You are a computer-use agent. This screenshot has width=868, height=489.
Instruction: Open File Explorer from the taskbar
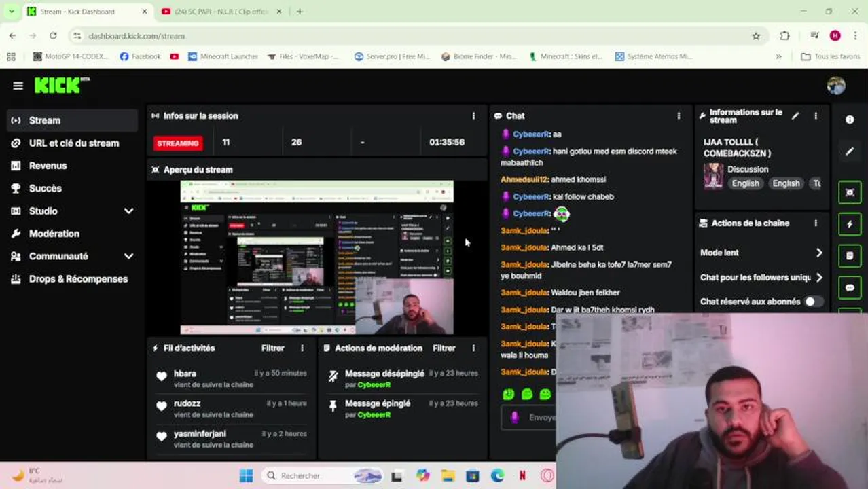pos(448,475)
